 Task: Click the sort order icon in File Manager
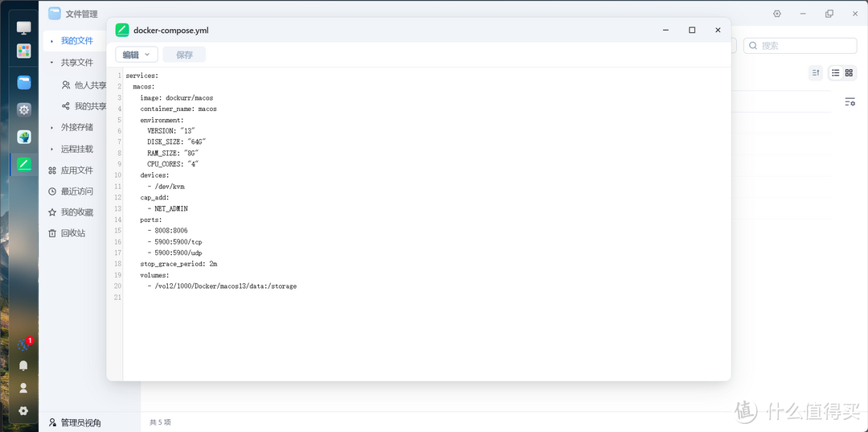click(816, 72)
